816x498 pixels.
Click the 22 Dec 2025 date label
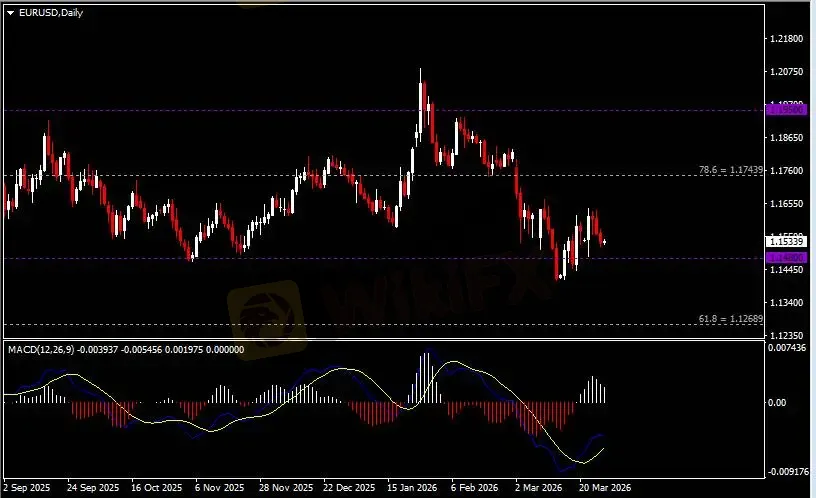click(x=351, y=489)
